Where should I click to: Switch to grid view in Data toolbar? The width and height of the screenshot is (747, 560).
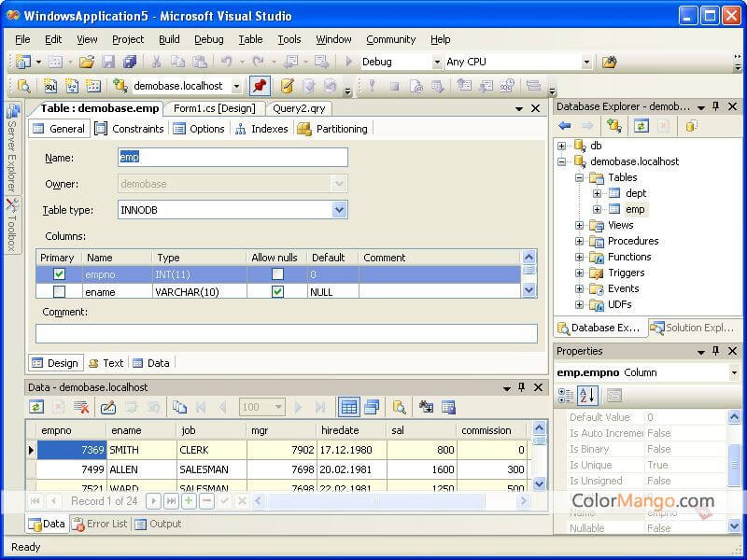348,407
